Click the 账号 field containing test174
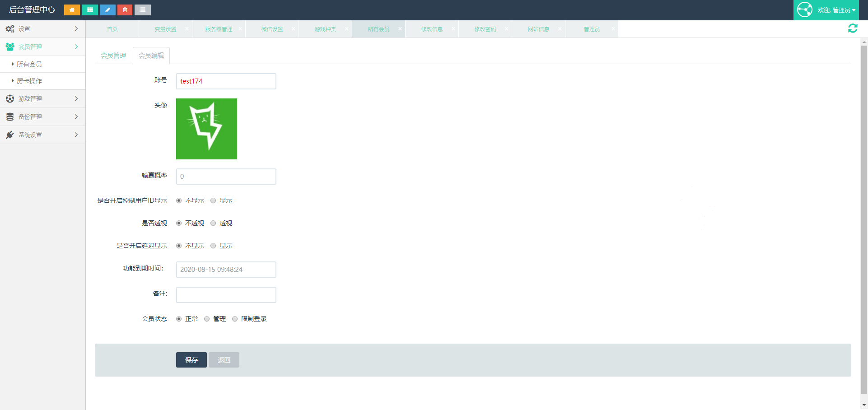 pyautogui.click(x=226, y=81)
